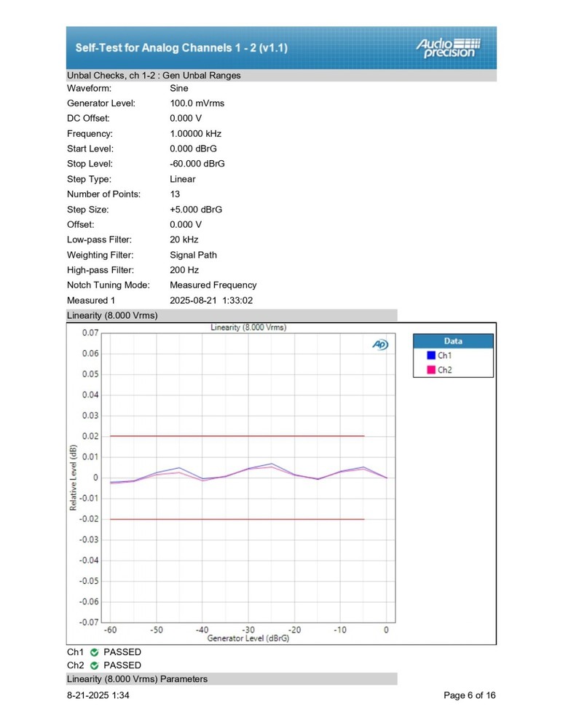
Task: Click the Ch2 green passed check icon
Action: click(x=94, y=665)
